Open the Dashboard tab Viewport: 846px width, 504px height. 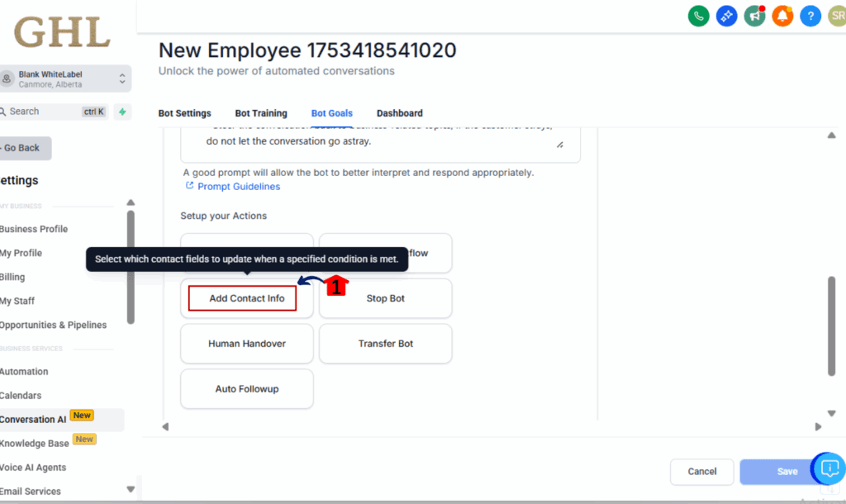(x=400, y=113)
